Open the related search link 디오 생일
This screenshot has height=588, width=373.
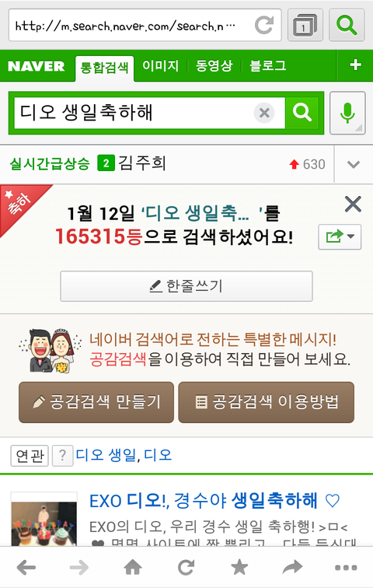coord(106,455)
